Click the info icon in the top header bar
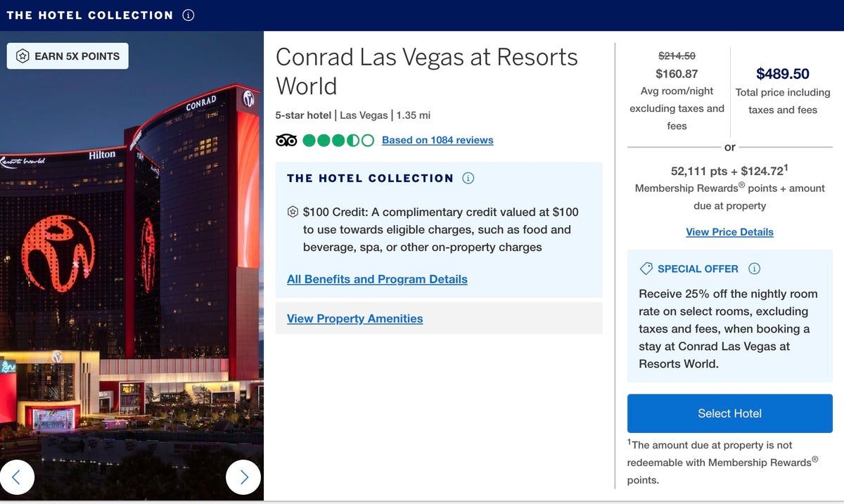Screen dimensions: 844x504 pos(188,15)
